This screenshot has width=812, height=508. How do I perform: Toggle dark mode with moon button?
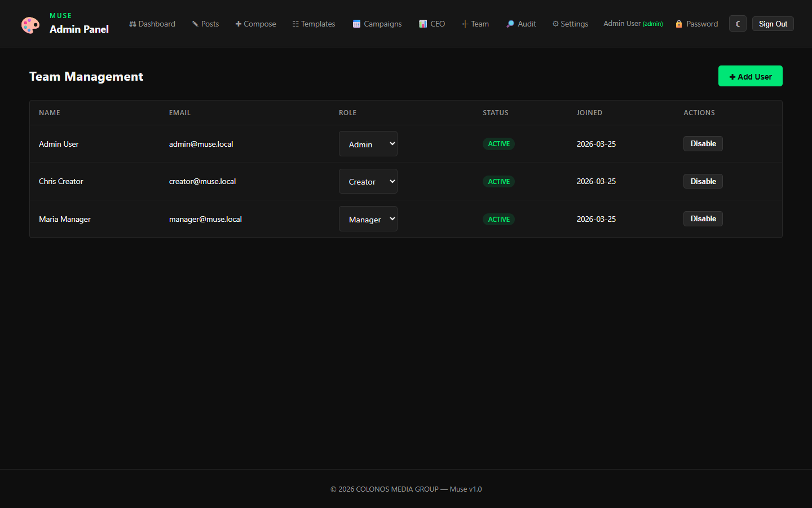[x=738, y=24]
